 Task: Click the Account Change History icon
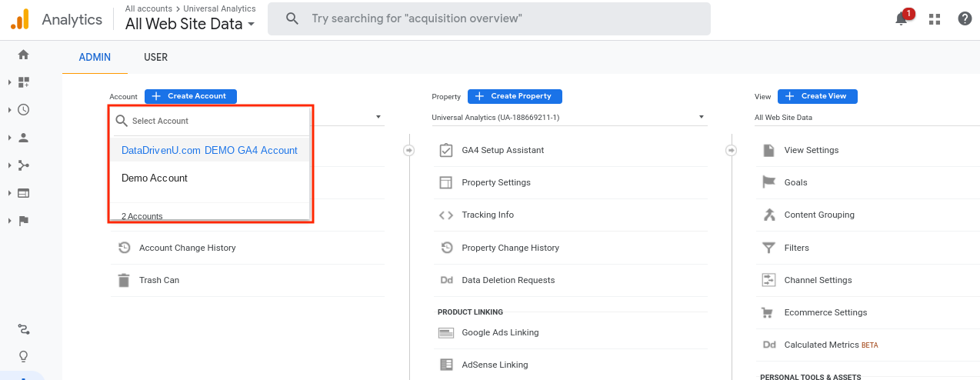124,248
